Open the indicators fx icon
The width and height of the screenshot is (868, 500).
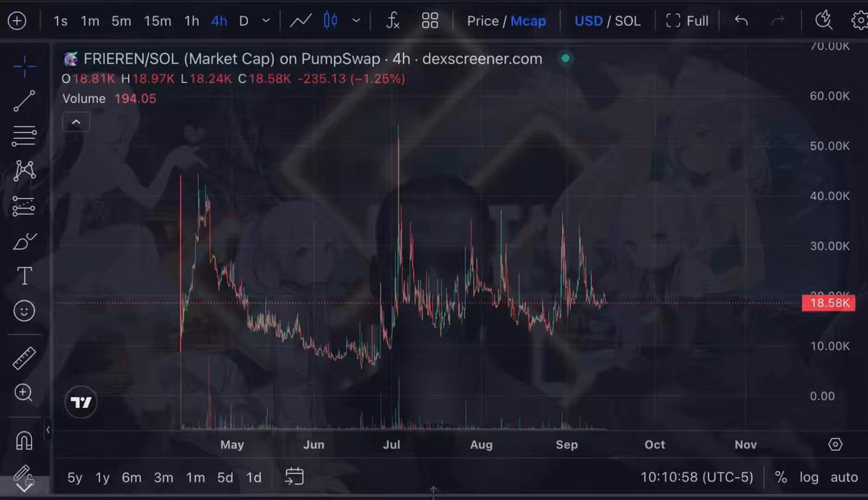(392, 21)
